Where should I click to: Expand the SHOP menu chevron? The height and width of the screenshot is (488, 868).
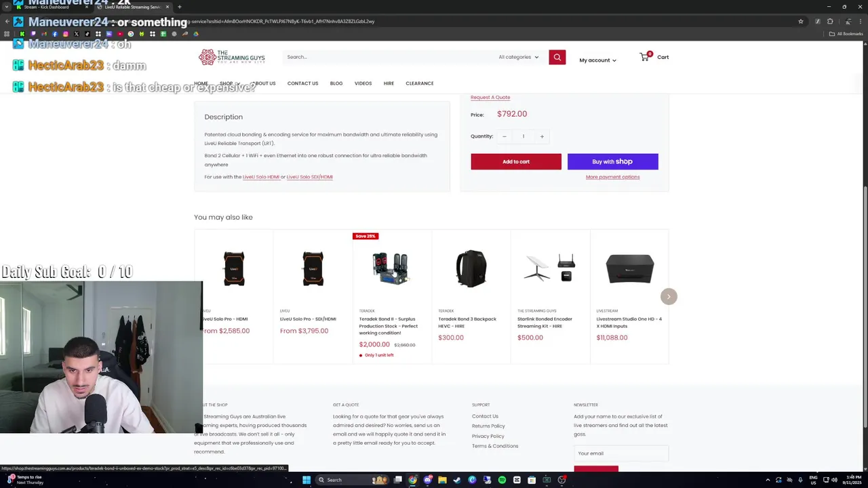coord(237,83)
